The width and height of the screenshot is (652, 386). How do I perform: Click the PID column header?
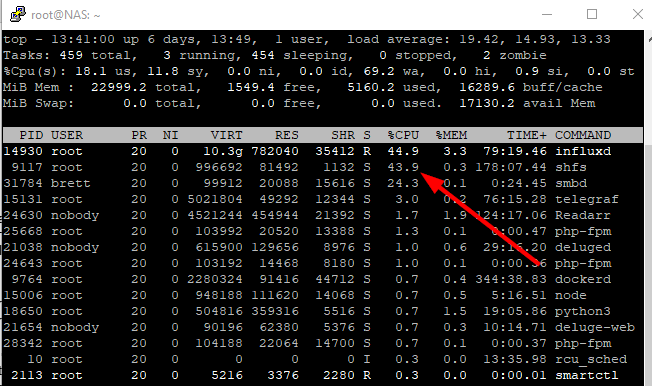click(x=31, y=135)
